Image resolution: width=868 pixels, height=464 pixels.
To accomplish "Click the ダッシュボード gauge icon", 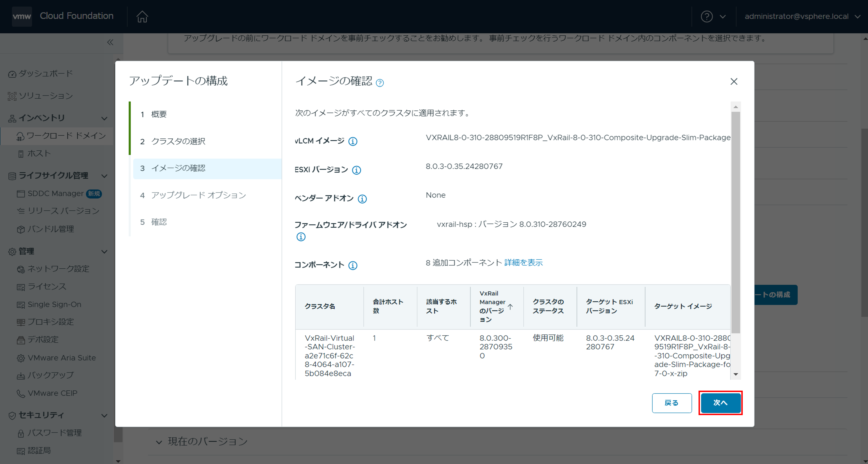I will coord(12,74).
